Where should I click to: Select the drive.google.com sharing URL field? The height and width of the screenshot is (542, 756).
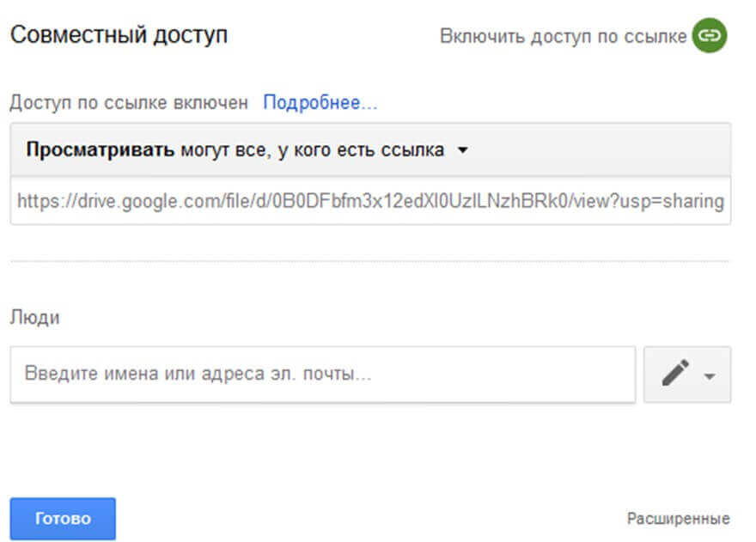point(370,201)
